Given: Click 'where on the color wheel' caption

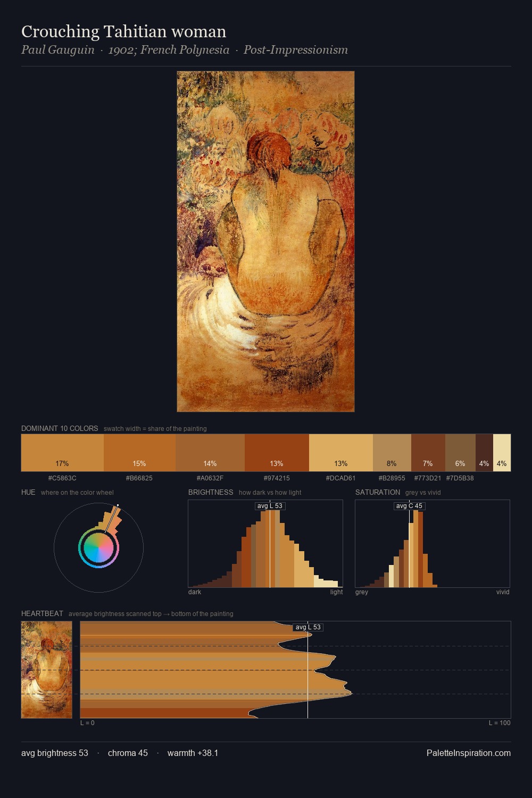Looking at the screenshot, I should (77, 492).
